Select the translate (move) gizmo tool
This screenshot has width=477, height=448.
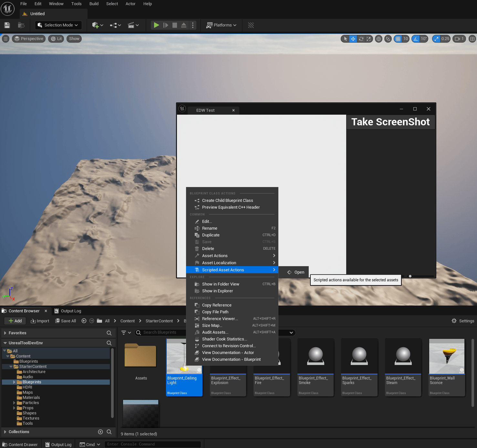coord(353,39)
